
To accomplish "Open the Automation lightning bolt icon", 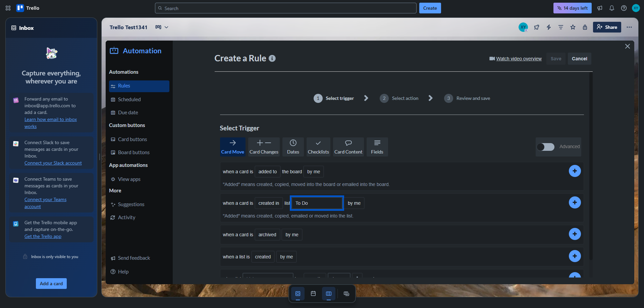I will point(549,27).
